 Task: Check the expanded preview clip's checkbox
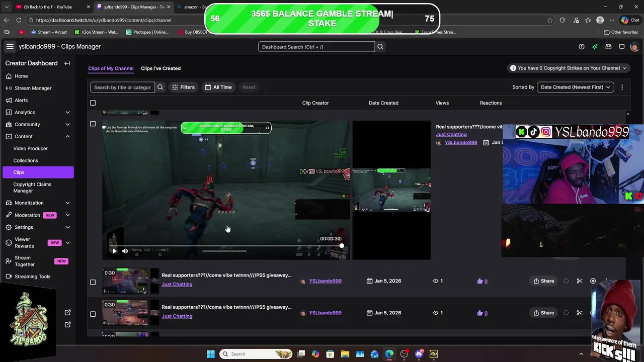click(93, 124)
